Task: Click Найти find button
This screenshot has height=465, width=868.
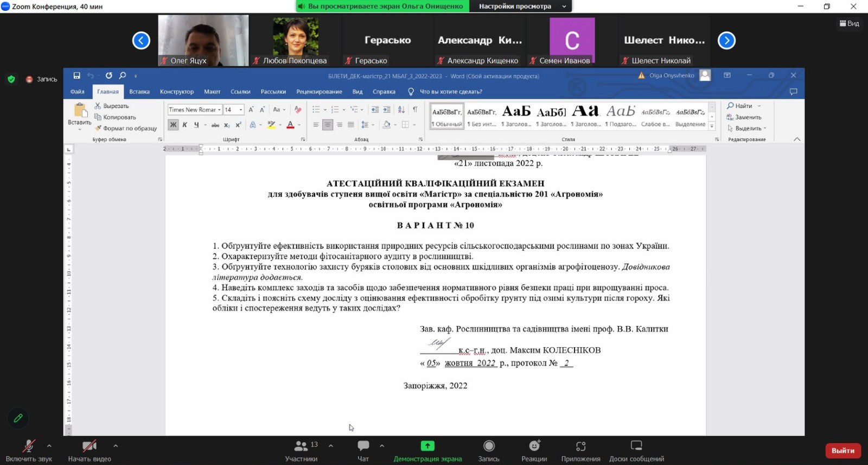Action: tap(743, 106)
